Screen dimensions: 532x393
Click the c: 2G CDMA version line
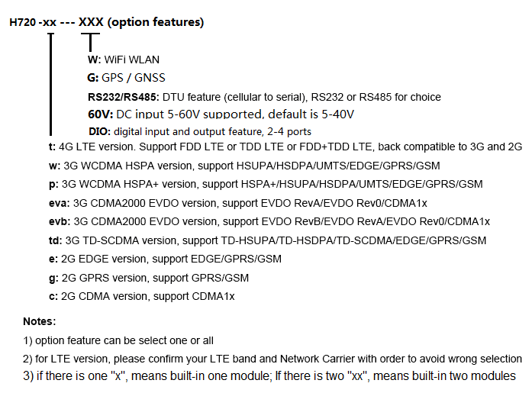tap(141, 296)
